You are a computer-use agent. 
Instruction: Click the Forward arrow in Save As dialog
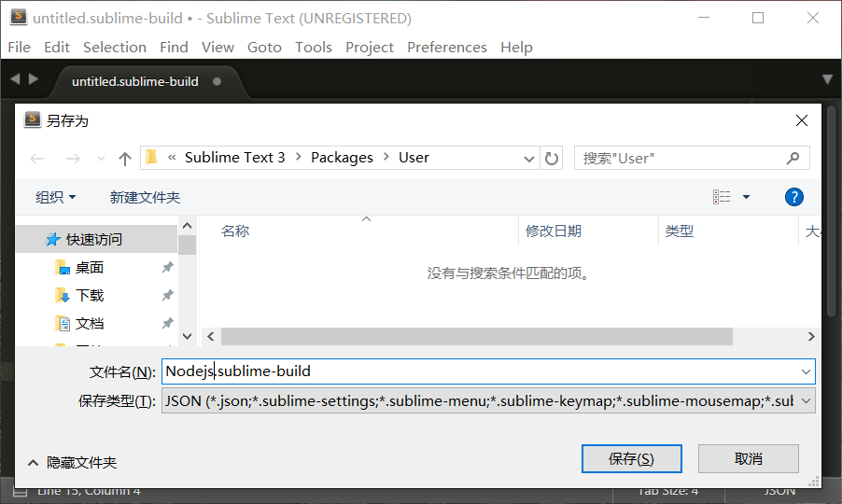click(x=73, y=159)
